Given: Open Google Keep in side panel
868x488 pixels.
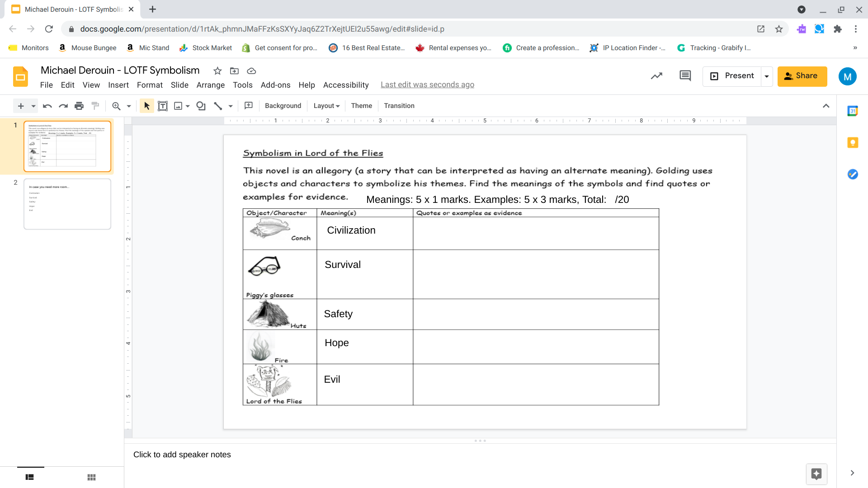Looking at the screenshot, I should click(853, 143).
